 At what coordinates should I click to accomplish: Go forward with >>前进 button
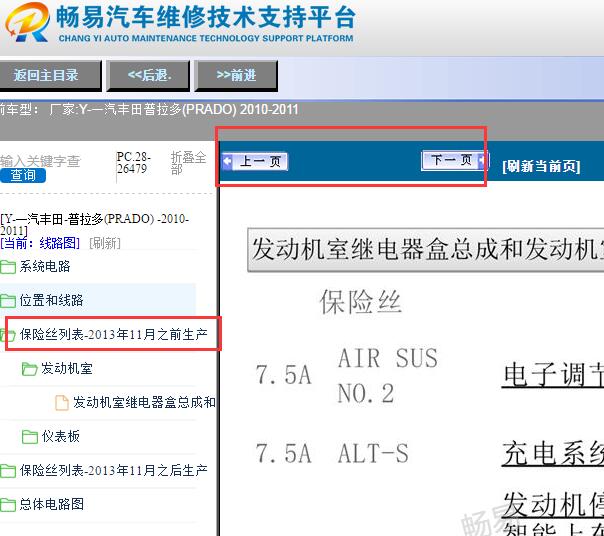tap(236, 76)
